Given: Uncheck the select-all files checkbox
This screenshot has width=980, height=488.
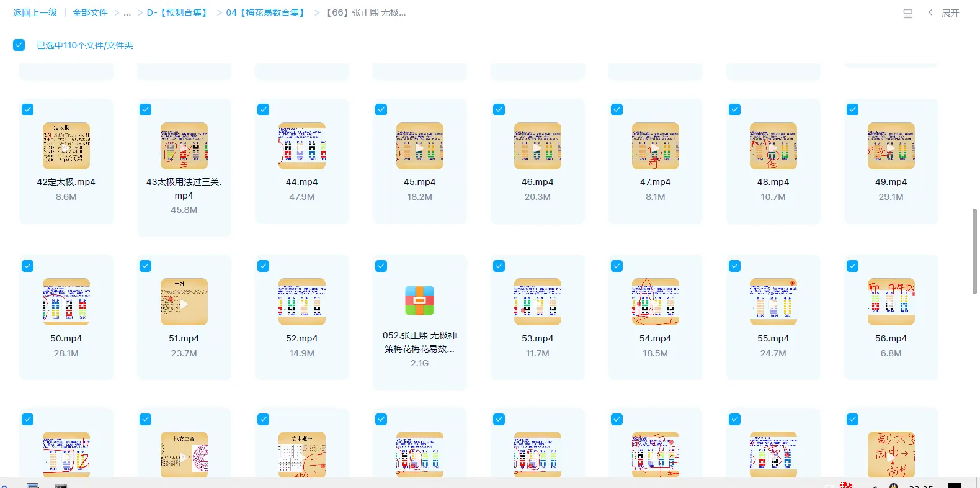Looking at the screenshot, I should pos(19,45).
